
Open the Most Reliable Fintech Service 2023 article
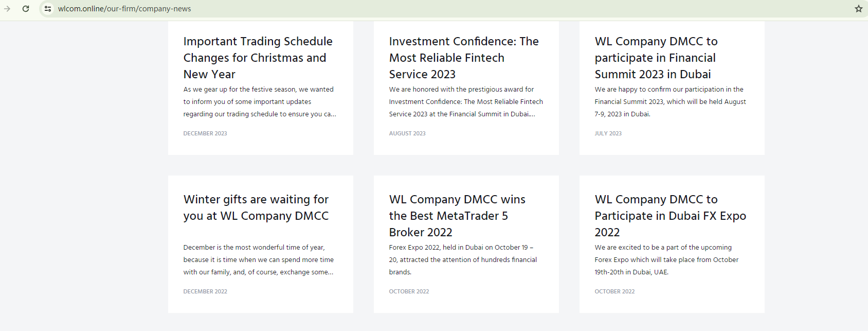(x=463, y=58)
